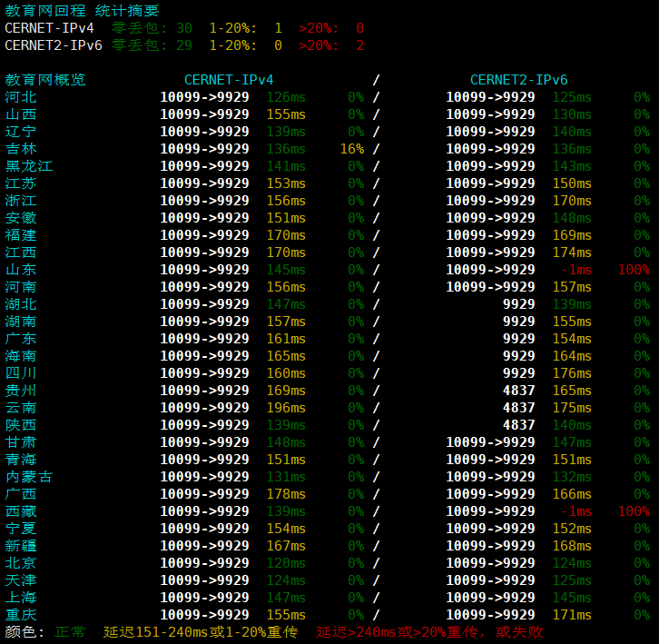Click the CERNET2-IPv6 summary row label

tap(54, 45)
